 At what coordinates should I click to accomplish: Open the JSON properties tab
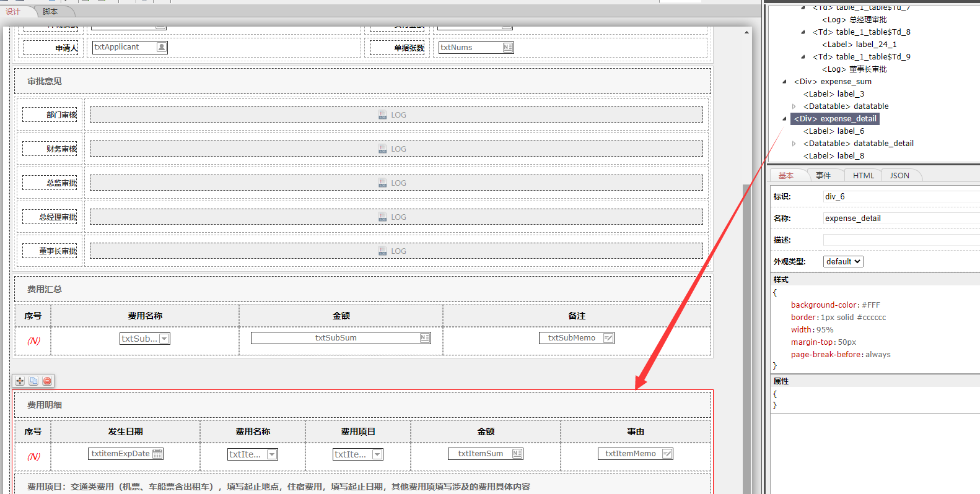tap(899, 176)
